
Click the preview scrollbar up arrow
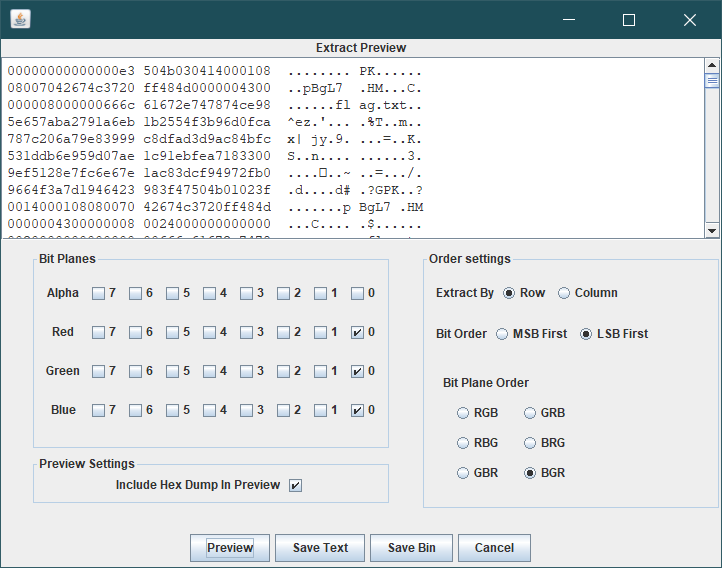click(x=712, y=65)
